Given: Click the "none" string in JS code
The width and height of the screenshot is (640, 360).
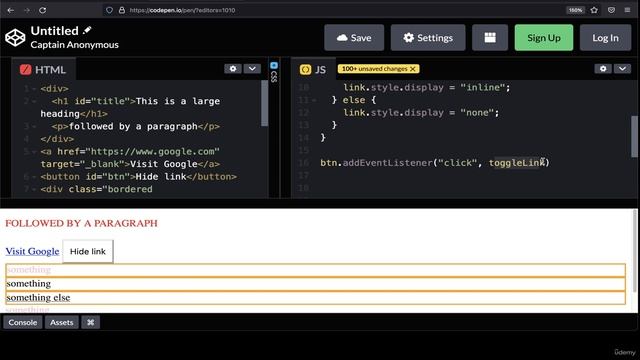Looking at the screenshot, I should 477,113.
